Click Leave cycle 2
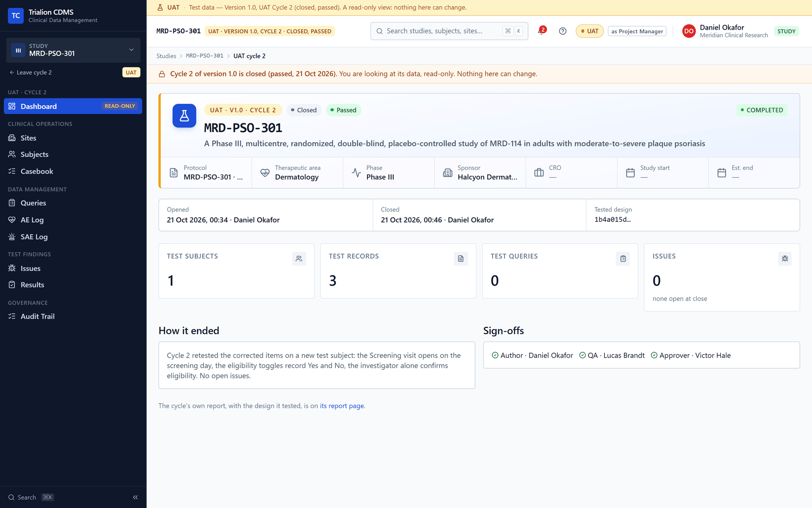Viewport: 812px width, 508px height. coord(30,72)
